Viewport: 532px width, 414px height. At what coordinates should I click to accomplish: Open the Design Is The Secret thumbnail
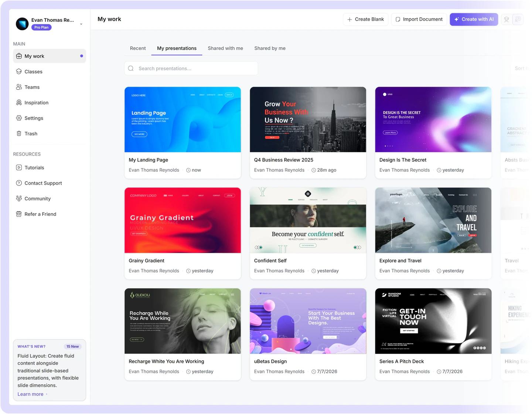point(433,120)
